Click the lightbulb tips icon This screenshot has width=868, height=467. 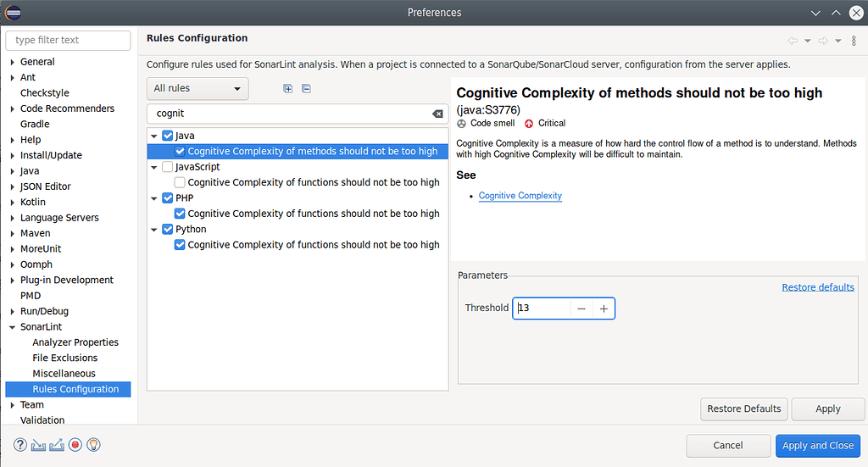tap(93, 445)
